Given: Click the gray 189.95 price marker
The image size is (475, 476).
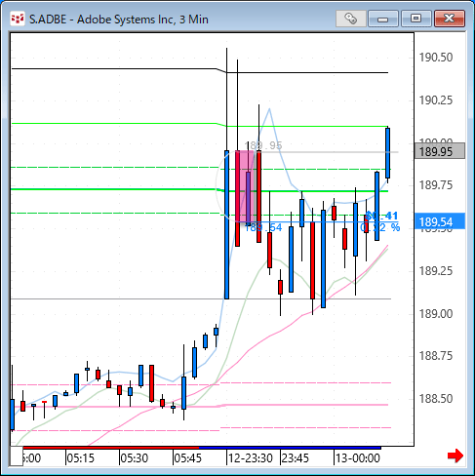Looking at the screenshot, I should [440, 151].
